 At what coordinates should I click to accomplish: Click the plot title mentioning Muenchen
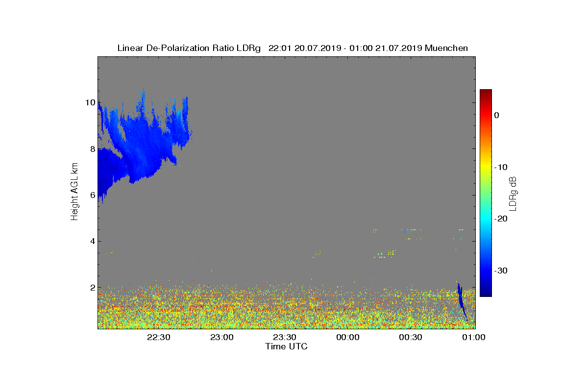pyautogui.click(x=293, y=48)
